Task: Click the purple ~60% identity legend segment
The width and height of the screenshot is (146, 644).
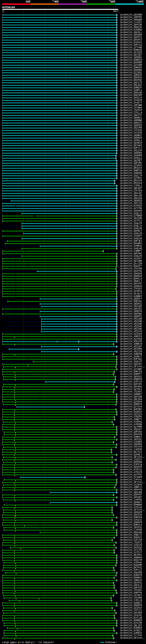Action: [x=73, y=4]
